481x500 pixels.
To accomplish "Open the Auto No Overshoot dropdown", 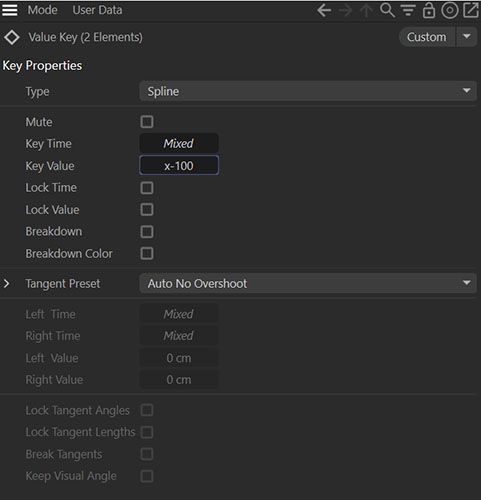I will 308,283.
